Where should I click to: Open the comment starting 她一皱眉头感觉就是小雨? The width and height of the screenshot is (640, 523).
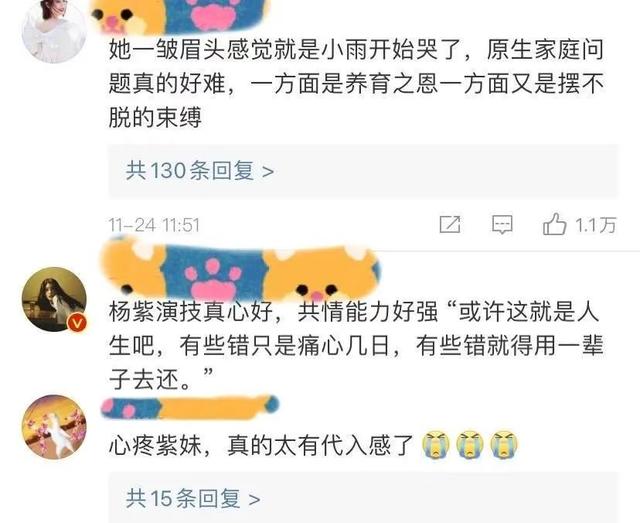pyautogui.click(x=356, y=84)
